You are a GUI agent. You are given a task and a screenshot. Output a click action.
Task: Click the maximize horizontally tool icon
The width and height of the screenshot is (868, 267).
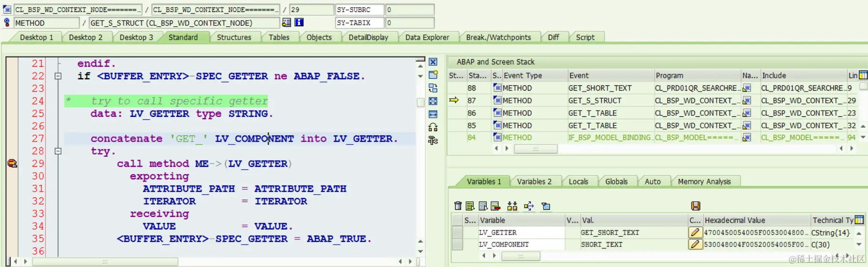(x=433, y=114)
